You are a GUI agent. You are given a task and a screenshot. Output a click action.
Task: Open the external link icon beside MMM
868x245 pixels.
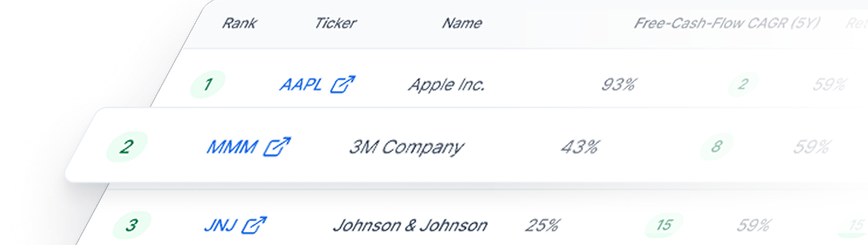(277, 146)
